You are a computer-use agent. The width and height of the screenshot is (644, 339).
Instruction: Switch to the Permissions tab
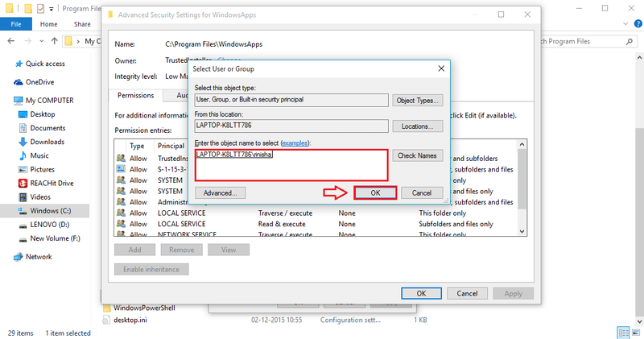coord(135,95)
